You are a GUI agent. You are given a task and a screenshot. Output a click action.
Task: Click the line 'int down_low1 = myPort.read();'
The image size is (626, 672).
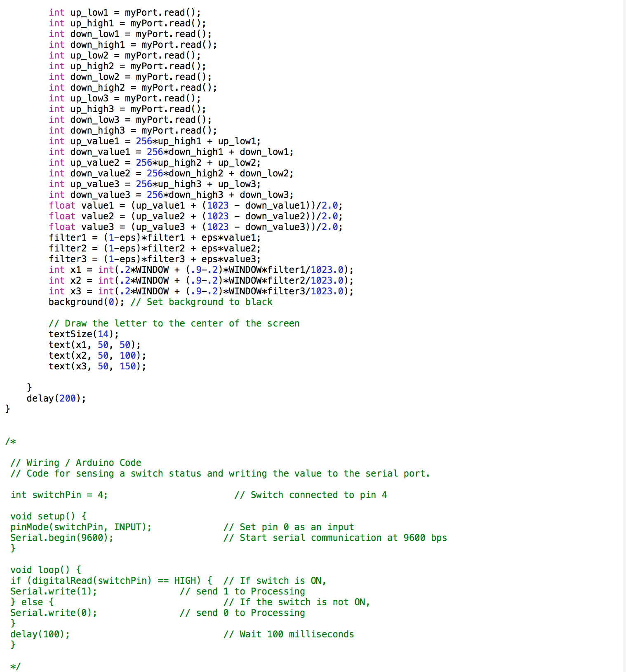pos(130,34)
